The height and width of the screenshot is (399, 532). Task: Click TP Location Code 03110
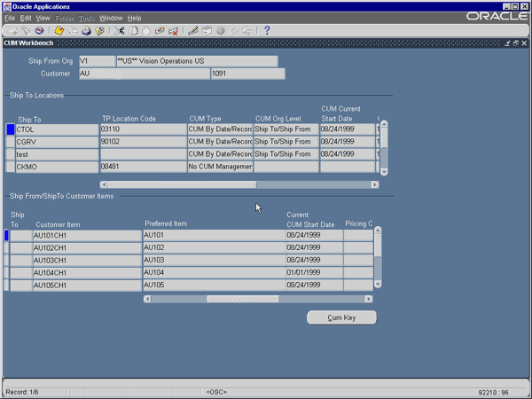click(x=143, y=129)
